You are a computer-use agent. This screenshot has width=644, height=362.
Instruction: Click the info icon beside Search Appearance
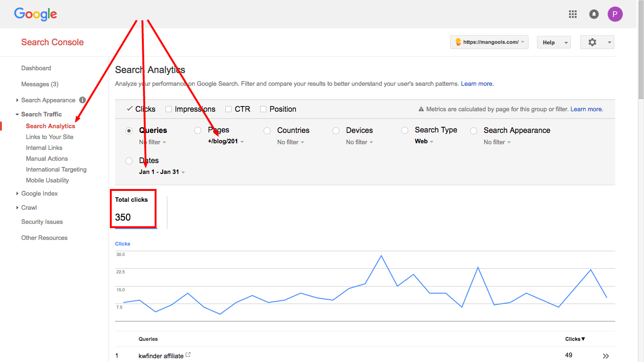pyautogui.click(x=82, y=100)
